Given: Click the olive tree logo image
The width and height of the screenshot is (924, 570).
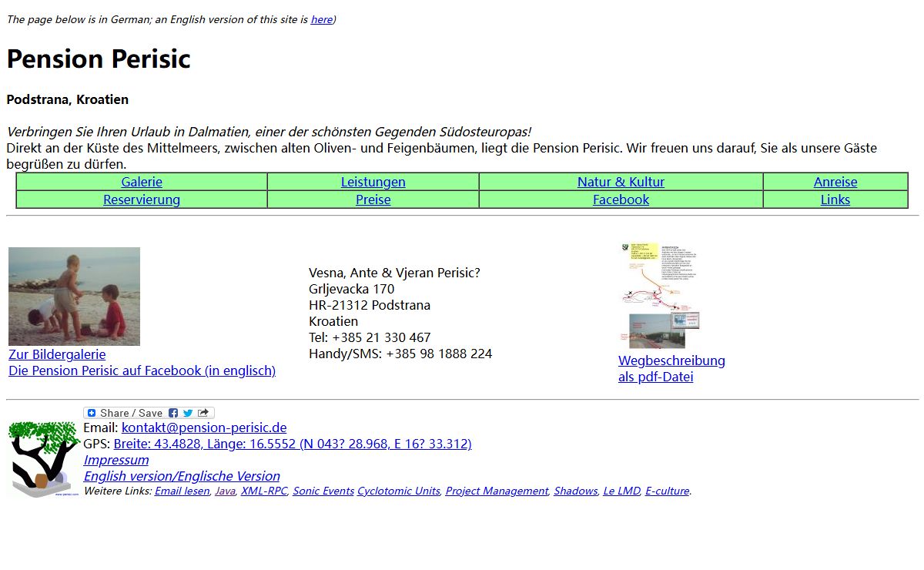Looking at the screenshot, I should point(44,460).
